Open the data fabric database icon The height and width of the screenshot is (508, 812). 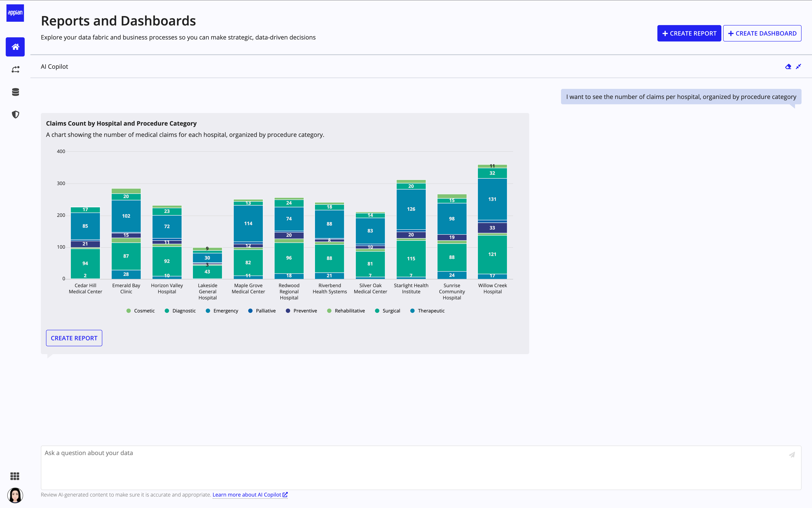15,92
